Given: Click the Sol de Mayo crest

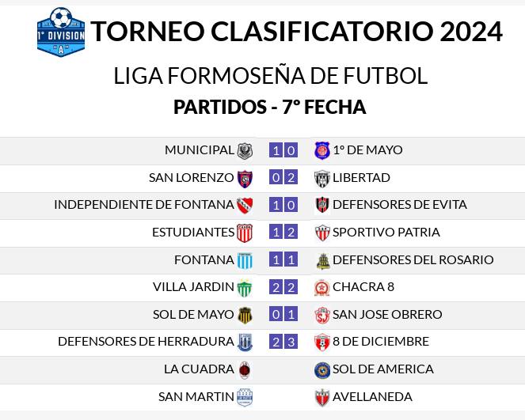Looking at the screenshot, I should tap(245, 316).
